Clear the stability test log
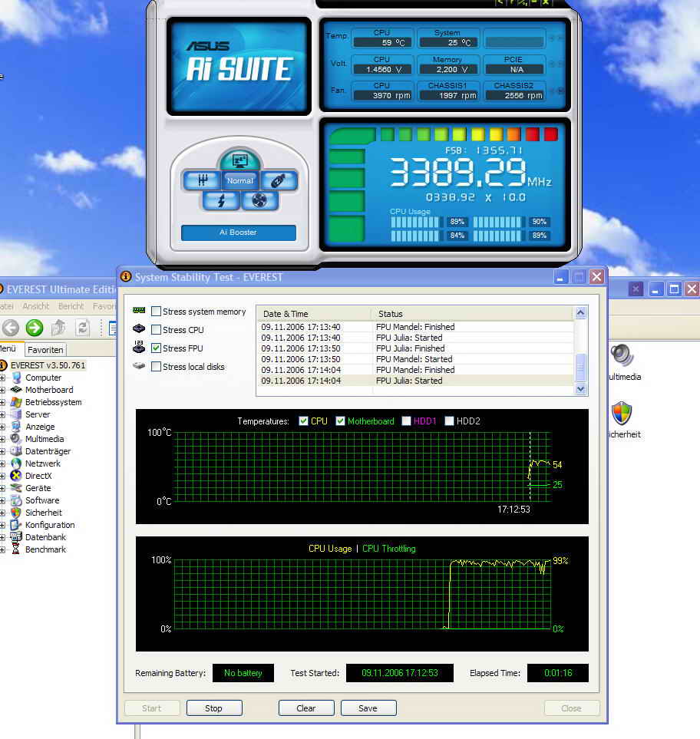Screen dimensions: 700x739 [306, 708]
